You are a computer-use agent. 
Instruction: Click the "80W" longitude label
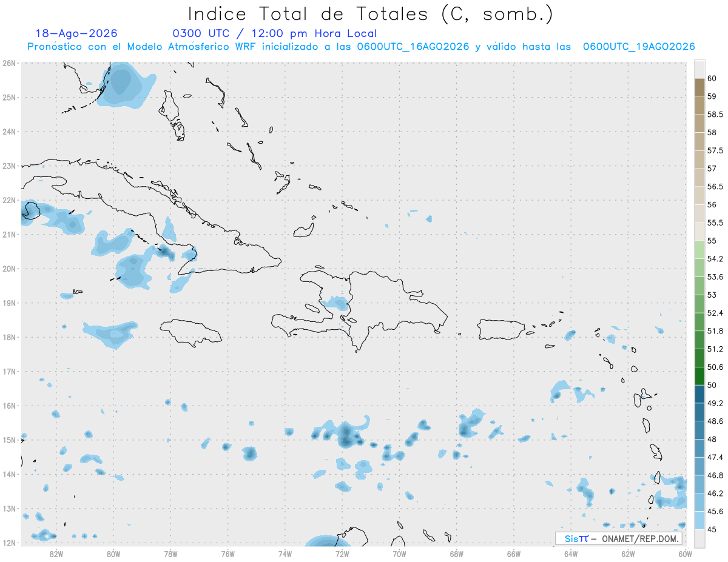click(x=113, y=554)
